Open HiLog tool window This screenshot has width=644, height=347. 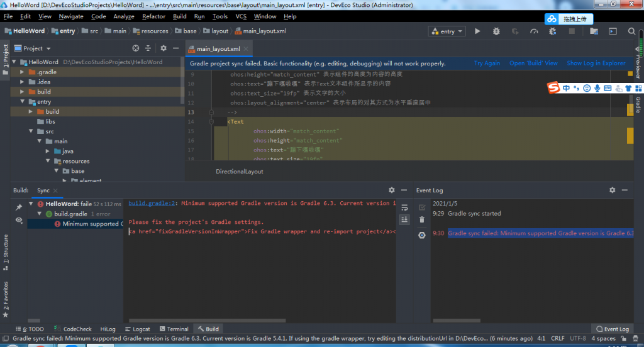click(x=108, y=329)
